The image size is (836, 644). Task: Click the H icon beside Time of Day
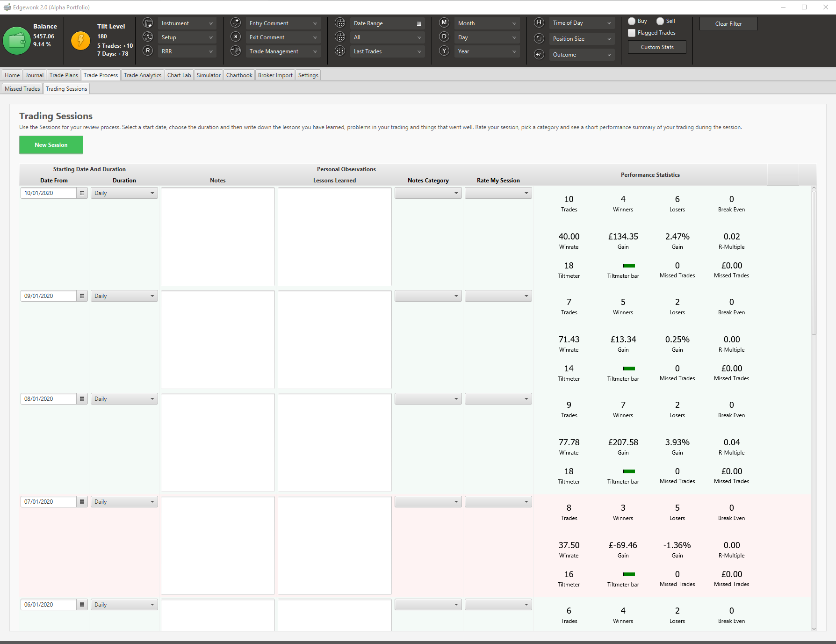[539, 22]
